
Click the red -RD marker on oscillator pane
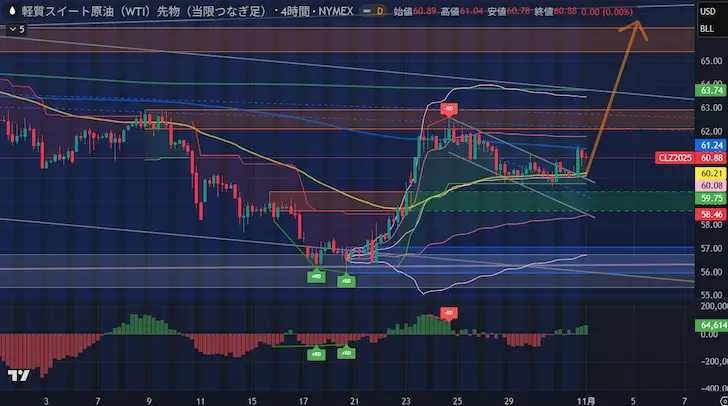click(449, 314)
